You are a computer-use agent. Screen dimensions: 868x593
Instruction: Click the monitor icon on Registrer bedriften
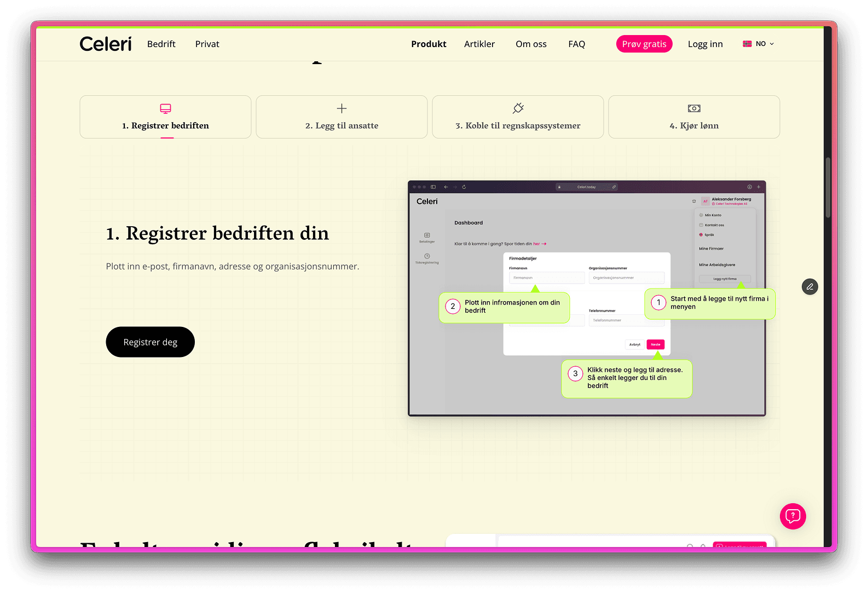coord(165,108)
